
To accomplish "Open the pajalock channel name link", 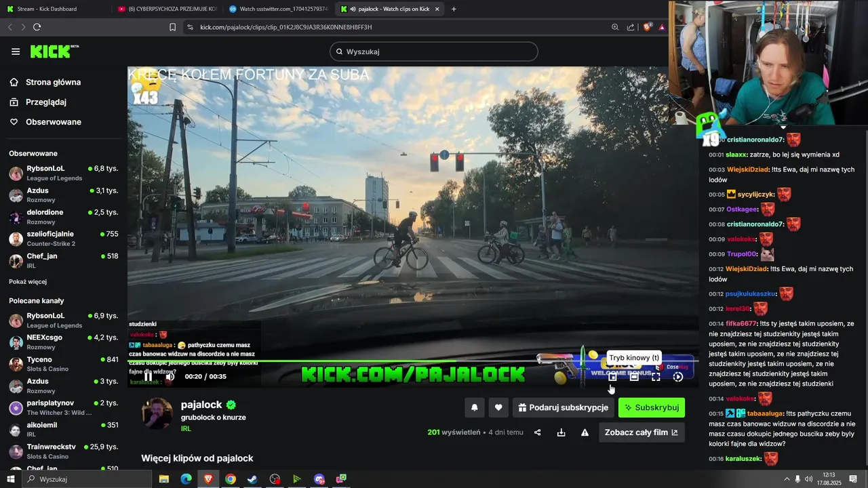I will pyautogui.click(x=201, y=405).
